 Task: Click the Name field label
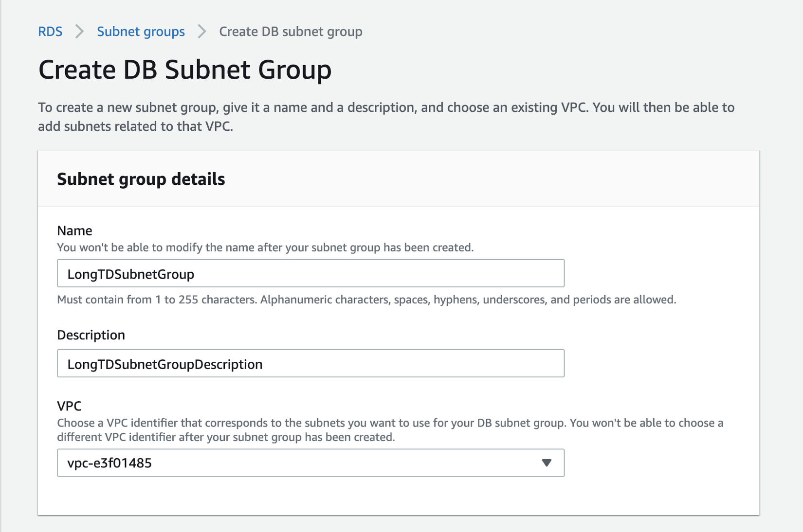[x=74, y=231]
